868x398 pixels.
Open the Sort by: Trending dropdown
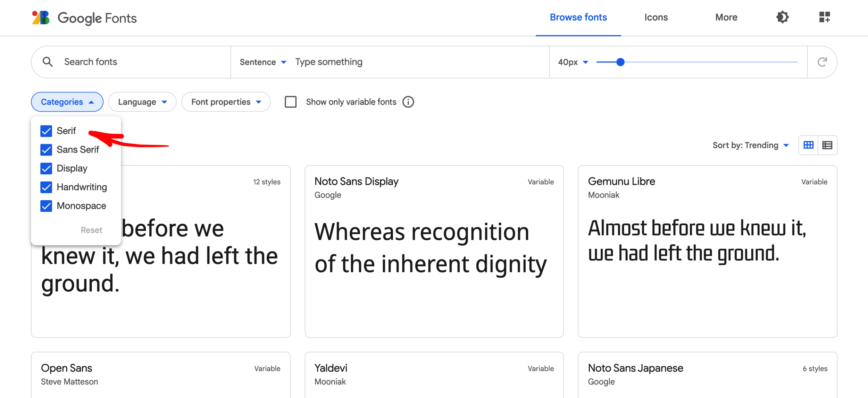pos(751,145)
